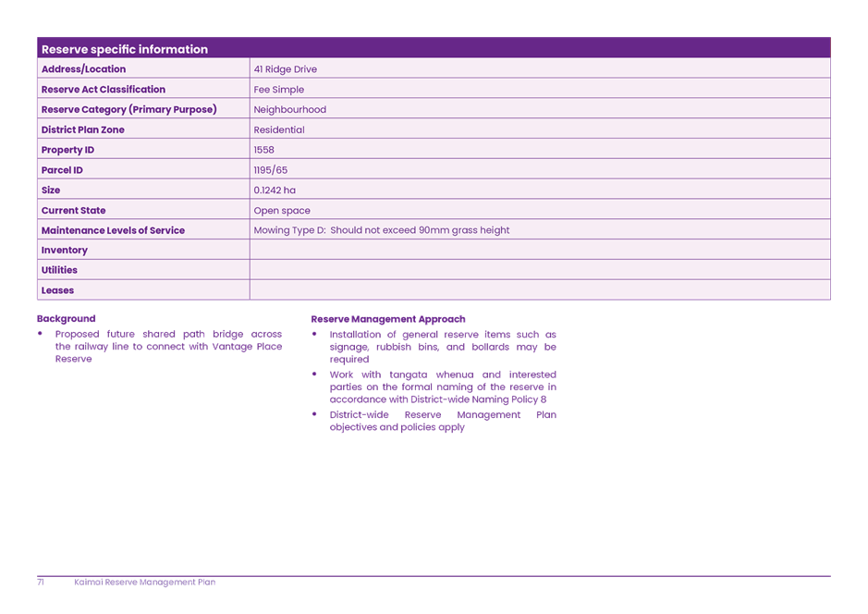Select the Address/Location row label
868x614 pixels.
pos(83,68)
